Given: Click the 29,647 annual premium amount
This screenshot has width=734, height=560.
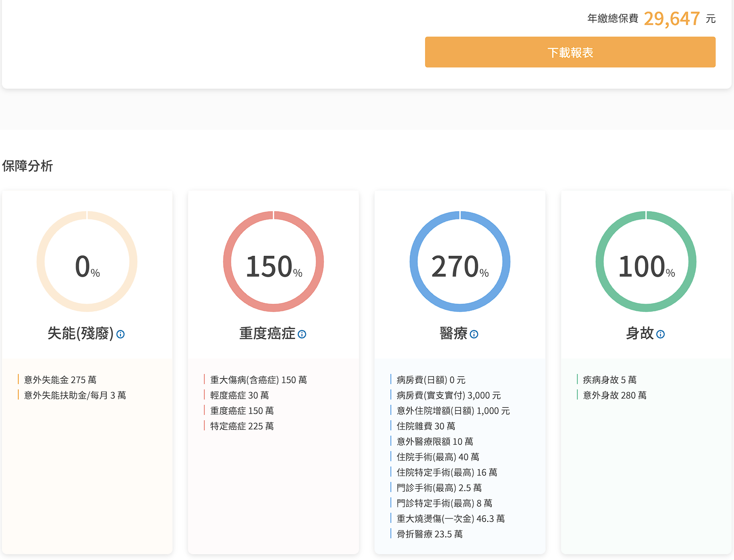Looking at the screenshot, I should (x=671, y=19).
